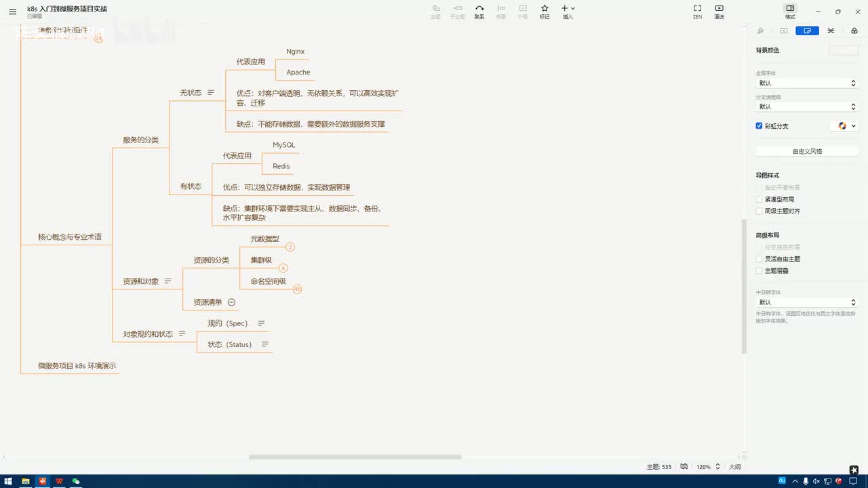Click the 联系 relationship tool
Viewport: 868px width, 488px height.
tap(479, 12)
